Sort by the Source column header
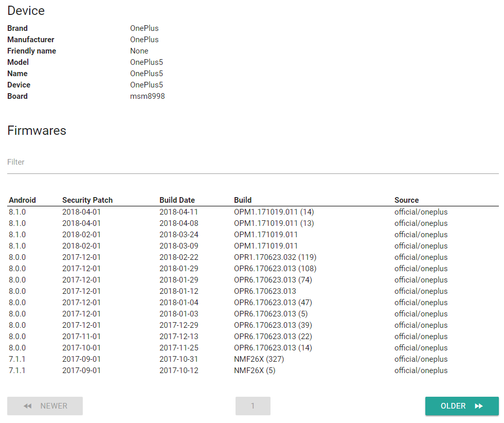The image size is (504, 423). 406,200
